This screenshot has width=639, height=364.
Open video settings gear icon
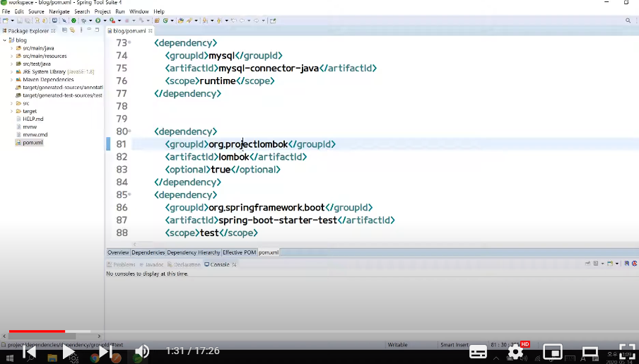(x=515, y=351)
